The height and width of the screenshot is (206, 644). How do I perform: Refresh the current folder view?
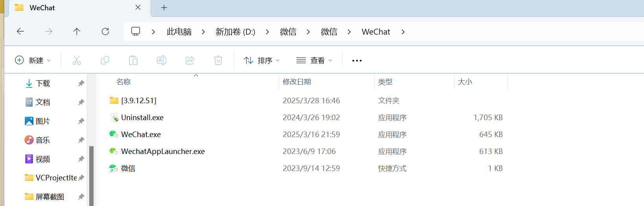[x=105, y=32]
